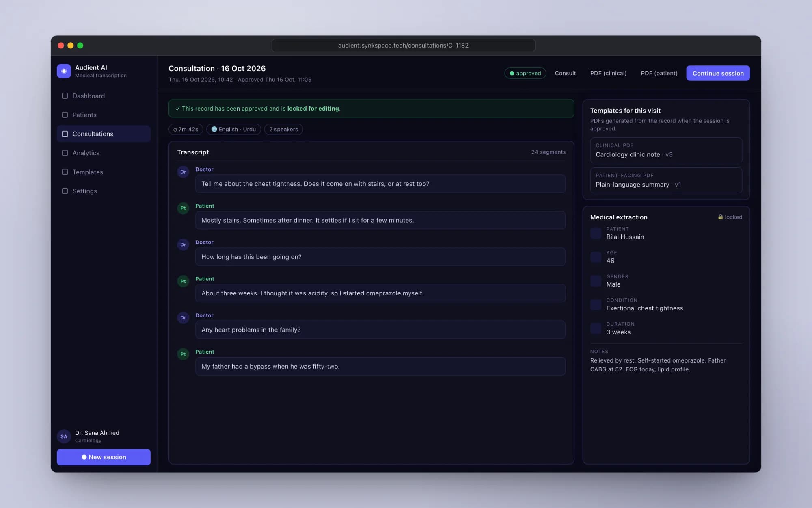Screen dimensions: 812x508
Task: Click the Audient AI logo icon
Action: coord(64,71)
